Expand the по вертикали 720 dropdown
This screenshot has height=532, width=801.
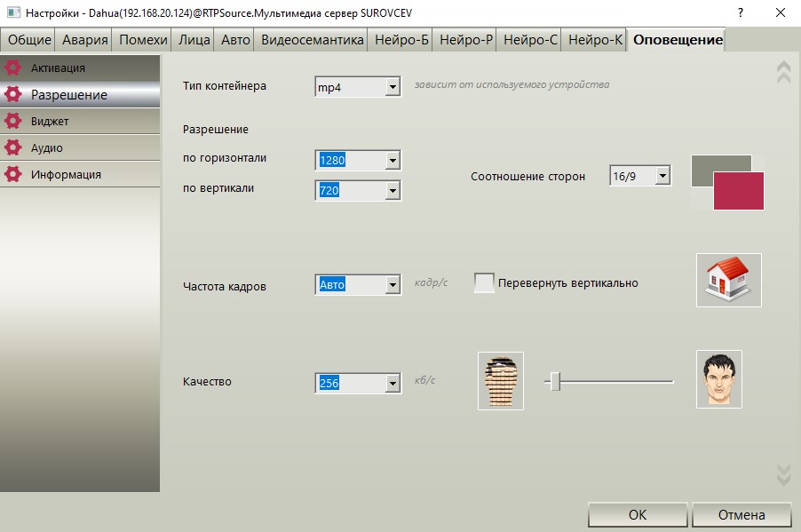[x=393, y=191]
